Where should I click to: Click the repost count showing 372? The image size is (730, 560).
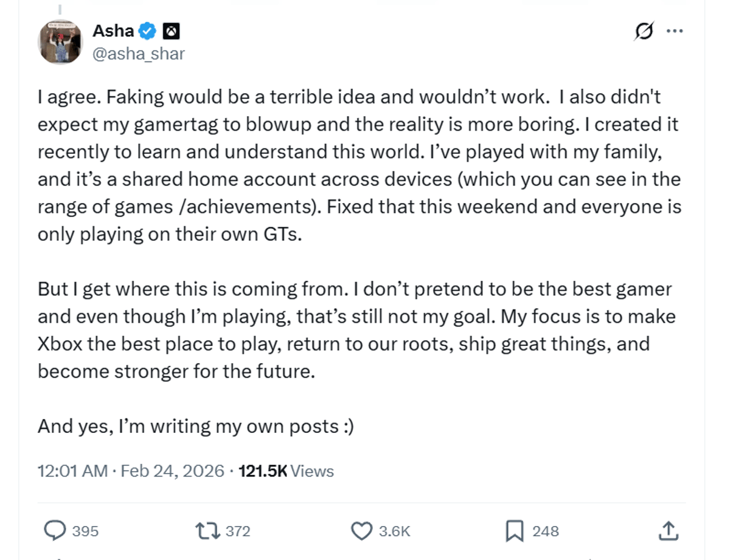(237, 531)
